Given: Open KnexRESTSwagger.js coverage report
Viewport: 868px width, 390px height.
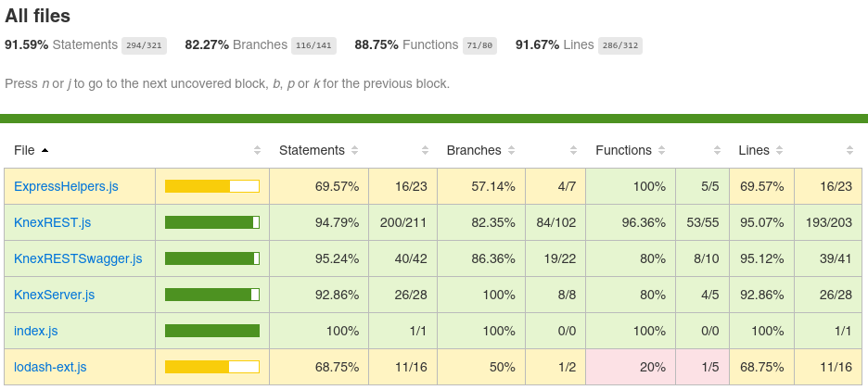Looking at the screenshot, I should click(x=78, y=258).
